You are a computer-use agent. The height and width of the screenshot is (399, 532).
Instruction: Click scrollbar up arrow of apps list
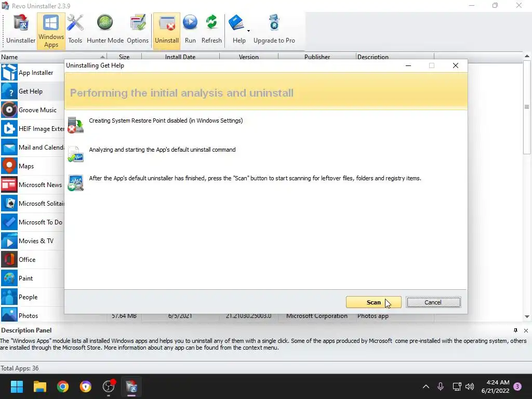[527, 56]
